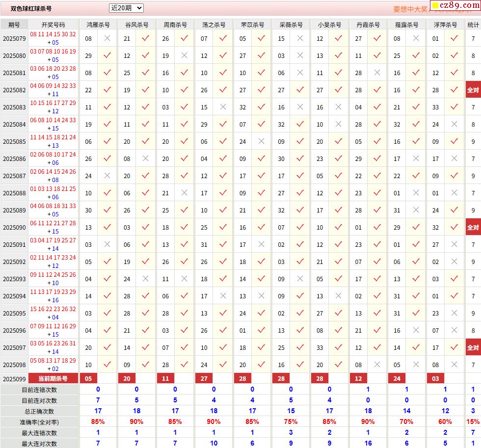Click the 谷风杀号 column header
The image size is (481, 448).
click(136, 25)
